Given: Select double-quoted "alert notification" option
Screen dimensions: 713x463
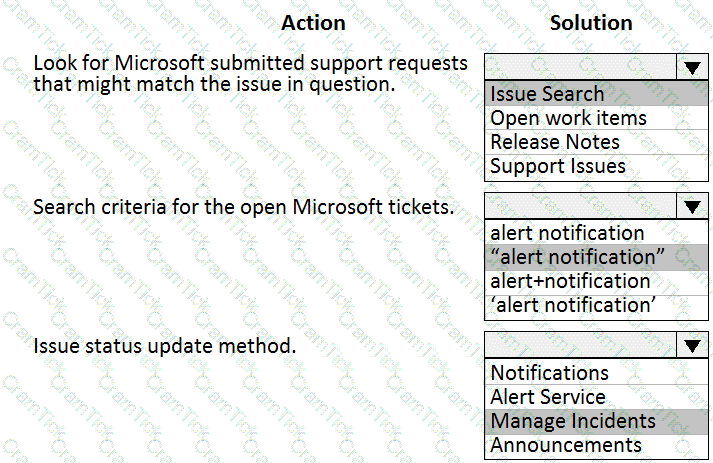Looking at the screenshot, I should tap(596, 257).
